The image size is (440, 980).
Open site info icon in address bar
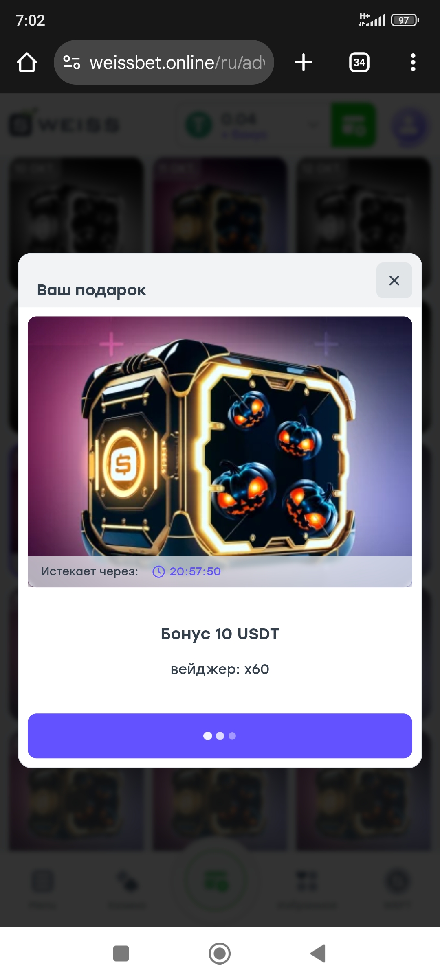coord(72,62)
